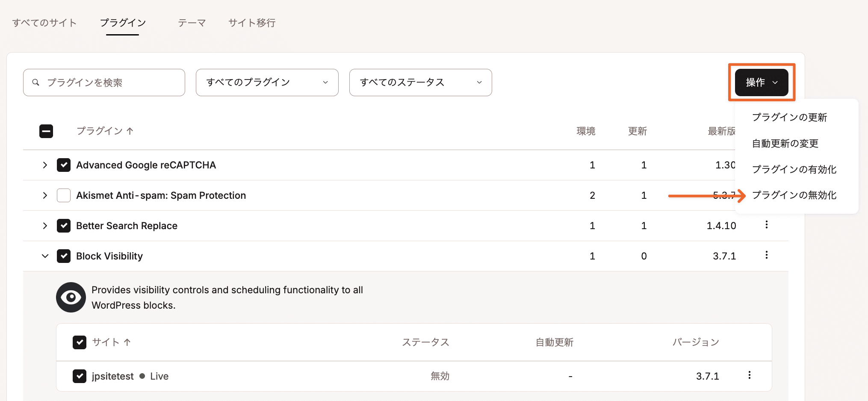The image size is (868, 401).
Task: Open the kebab menu for Block Visibility
Action: 766,255
